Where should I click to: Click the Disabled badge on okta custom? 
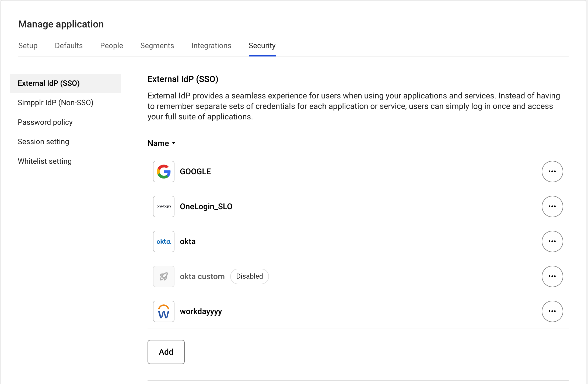coord(249,276)
